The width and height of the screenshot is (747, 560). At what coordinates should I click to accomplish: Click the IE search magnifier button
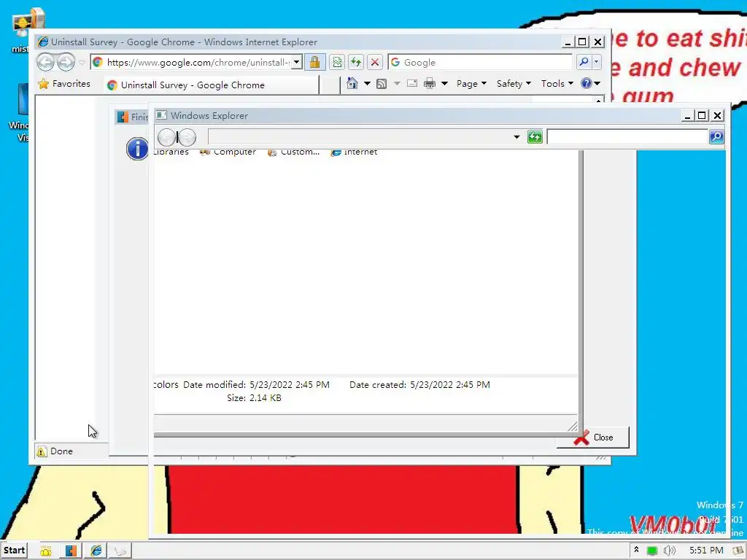(584, 62)
